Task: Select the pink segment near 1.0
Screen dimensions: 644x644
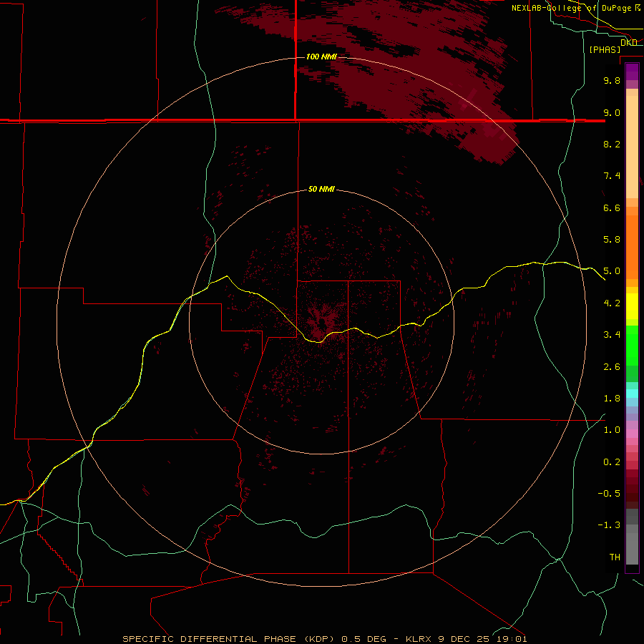Action: [x=632, y=434]
